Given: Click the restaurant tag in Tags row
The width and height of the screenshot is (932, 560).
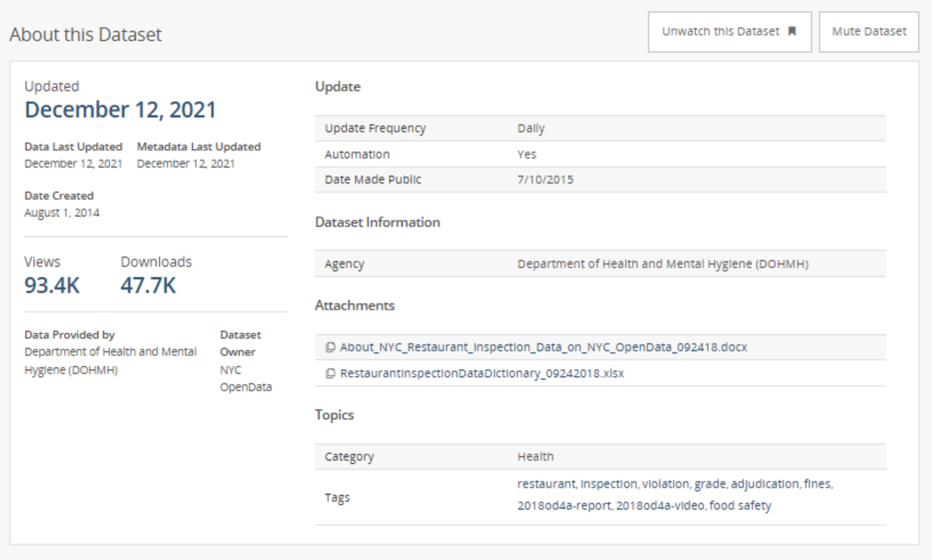Looking at the screenshot, I should point(546,484).
